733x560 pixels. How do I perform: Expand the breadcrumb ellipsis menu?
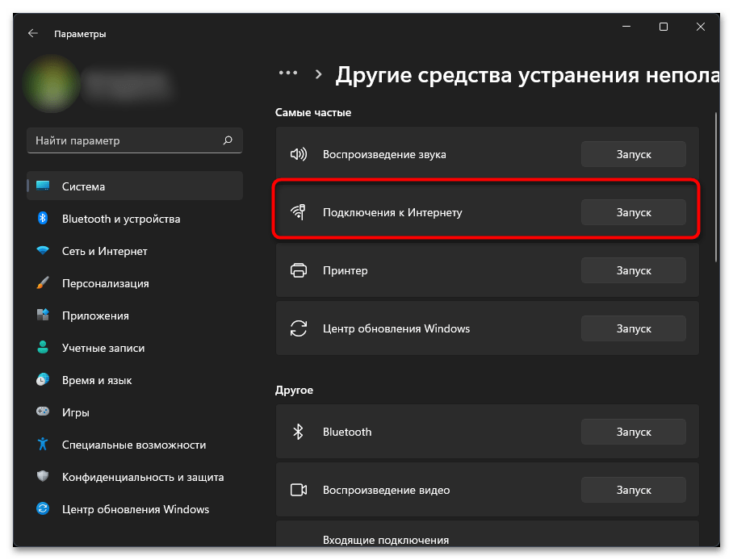288,73
